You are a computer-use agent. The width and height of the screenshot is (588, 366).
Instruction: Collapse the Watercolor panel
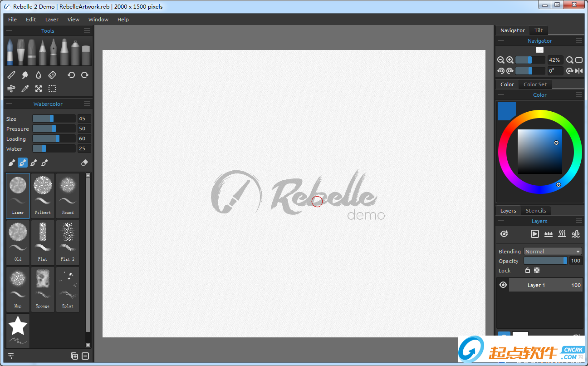point(9,104)
